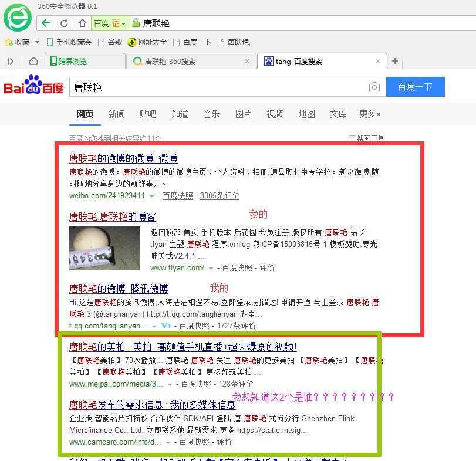The width and height of the screenshot is (476, 461).
Task: Select the 文库 search category
Action: (338, 114)
